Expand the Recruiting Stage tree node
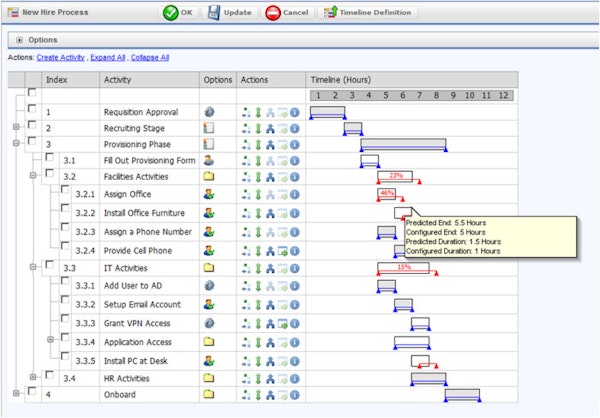This screenshot has height=418, width=600. pyautogui.click(x=16, y=127)
